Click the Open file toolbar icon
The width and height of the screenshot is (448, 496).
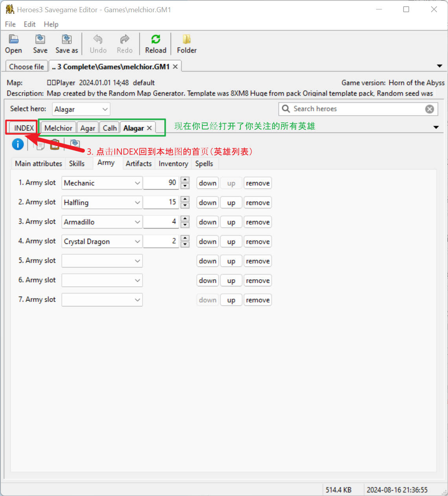pyautogui.click(x=13, y=39)
